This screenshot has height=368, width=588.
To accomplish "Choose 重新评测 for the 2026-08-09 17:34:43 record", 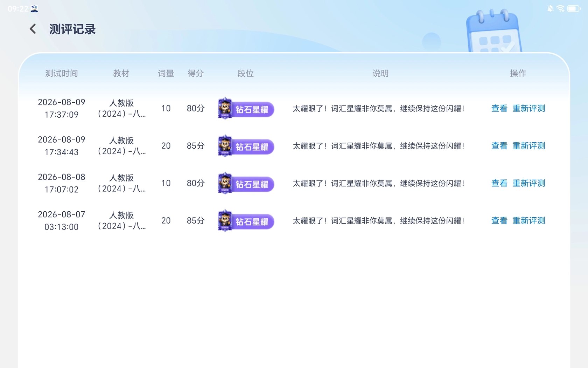I will click(x=529, y=146).
